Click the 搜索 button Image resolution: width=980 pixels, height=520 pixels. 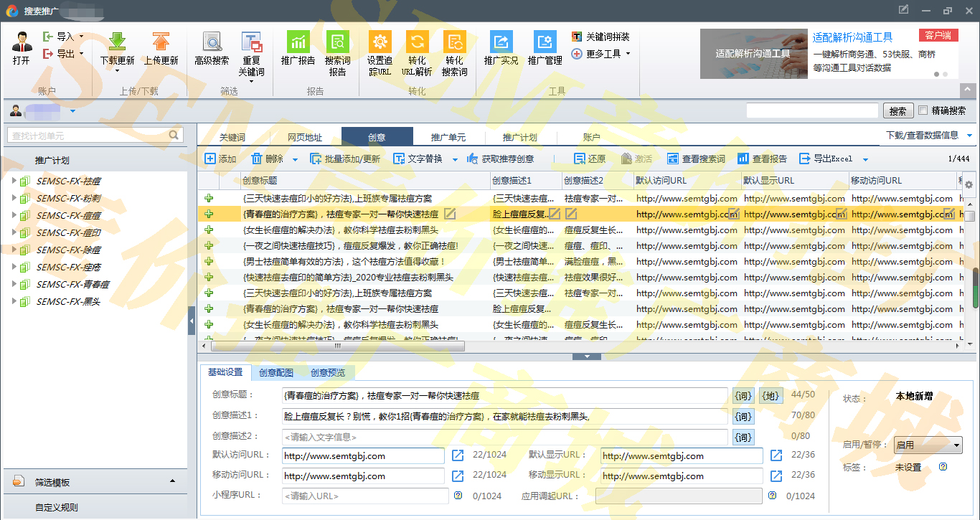[897, 111]
